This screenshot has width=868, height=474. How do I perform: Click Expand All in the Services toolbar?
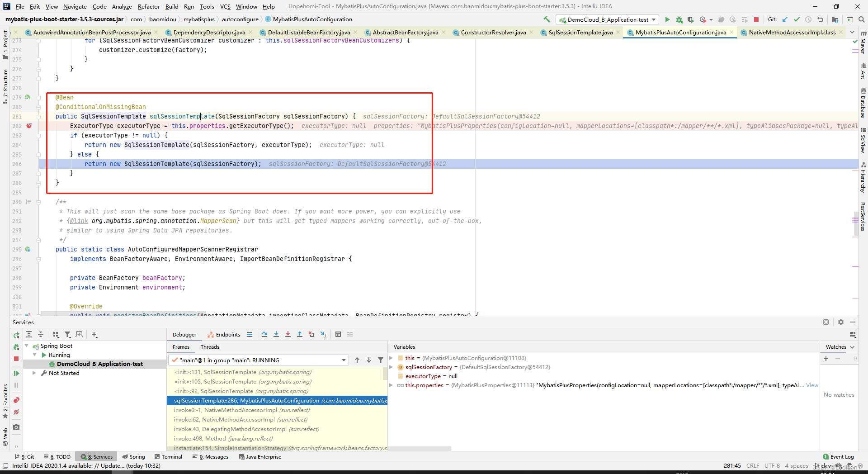29,334
